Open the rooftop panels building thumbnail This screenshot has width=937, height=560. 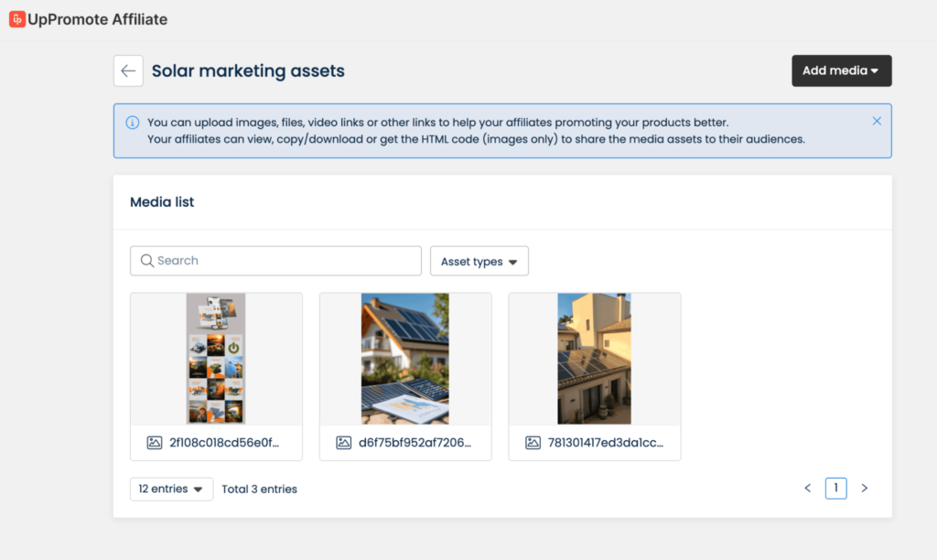(x=594, y=359)
